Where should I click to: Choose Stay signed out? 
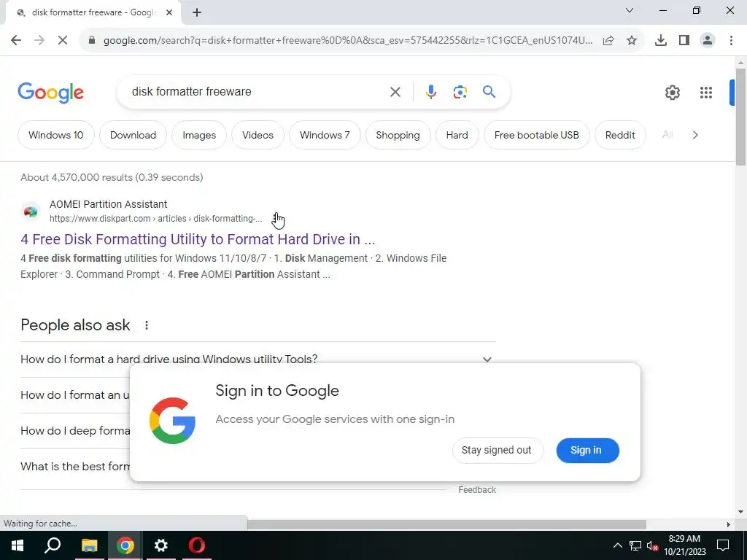click(x=497, y=450)
